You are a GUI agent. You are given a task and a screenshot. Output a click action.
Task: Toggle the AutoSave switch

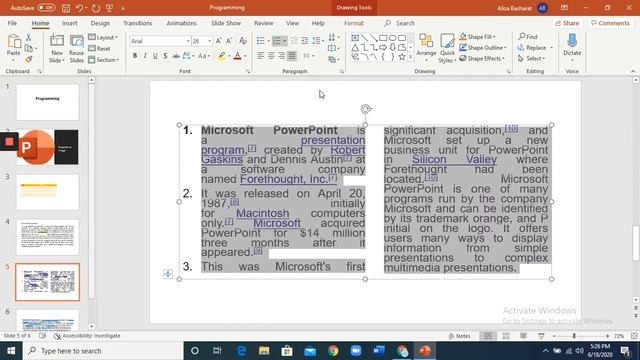(46, 8)
